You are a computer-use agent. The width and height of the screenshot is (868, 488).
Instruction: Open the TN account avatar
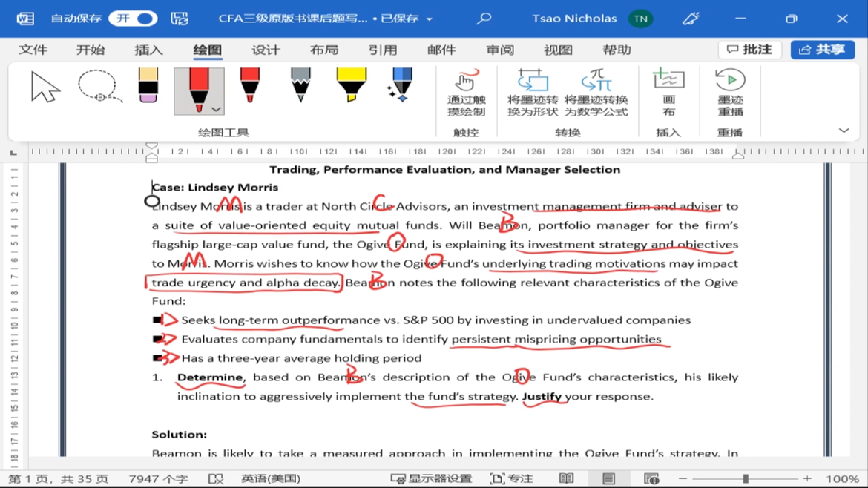[640, 19]
